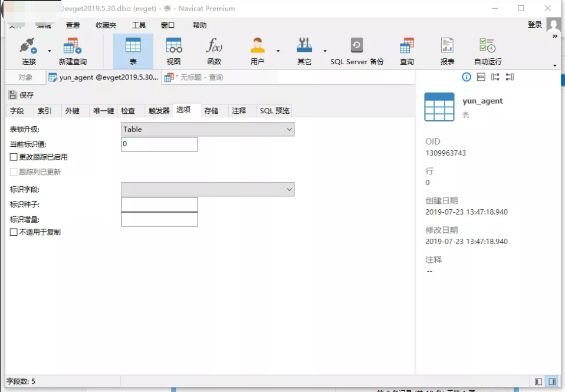
Task: Open the 标识字段 dropdown
Action: tap(208, 189)
